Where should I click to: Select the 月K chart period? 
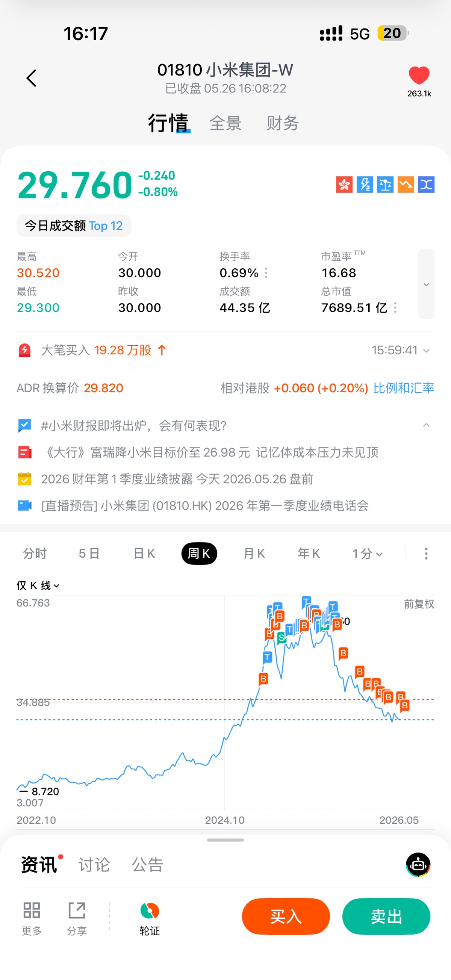point(254,554)
